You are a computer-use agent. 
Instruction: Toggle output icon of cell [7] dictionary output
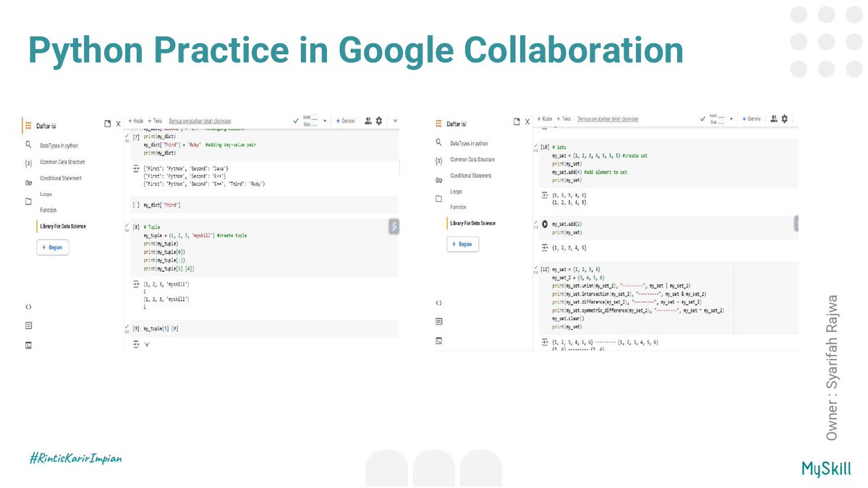[136, 168]
